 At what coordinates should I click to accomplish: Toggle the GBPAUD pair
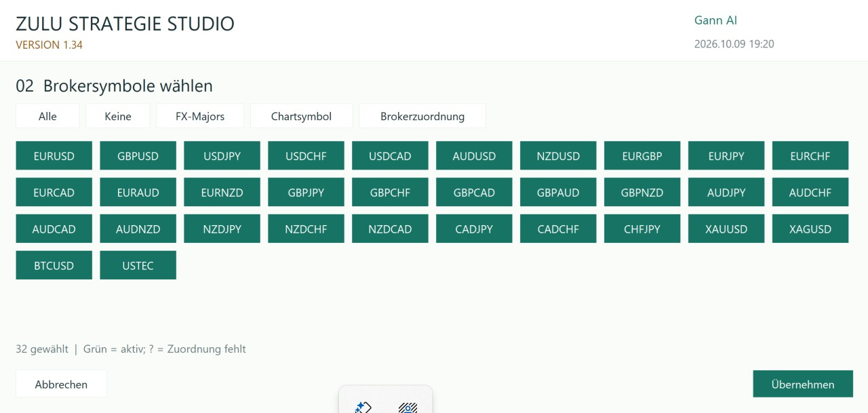[559, 193]
